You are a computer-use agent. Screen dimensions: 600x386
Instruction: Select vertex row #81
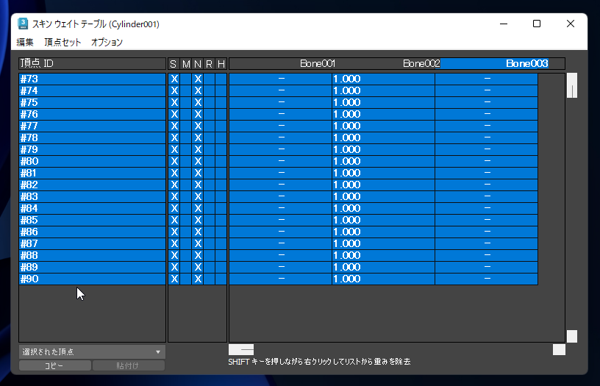[x=92, y=173]
